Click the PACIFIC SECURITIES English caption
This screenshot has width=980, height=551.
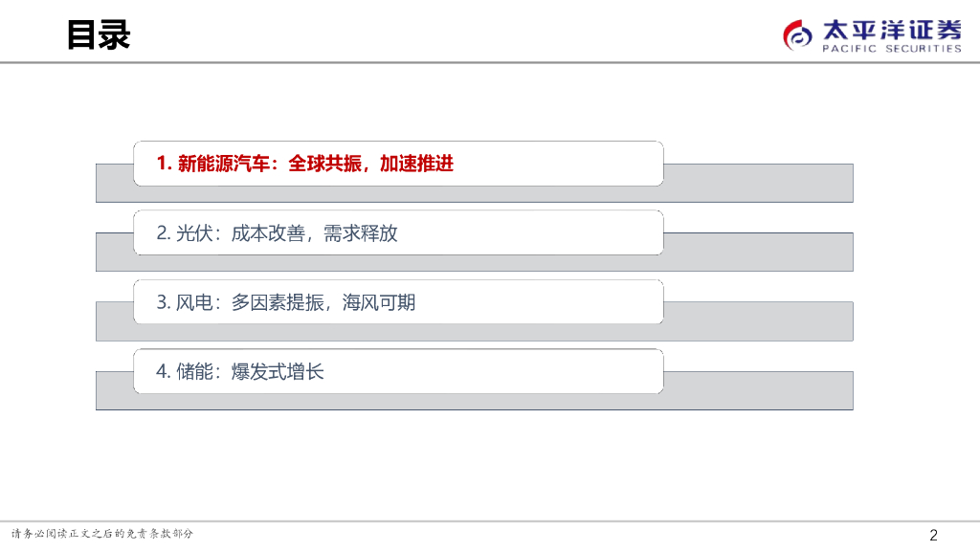pos(891,49)
